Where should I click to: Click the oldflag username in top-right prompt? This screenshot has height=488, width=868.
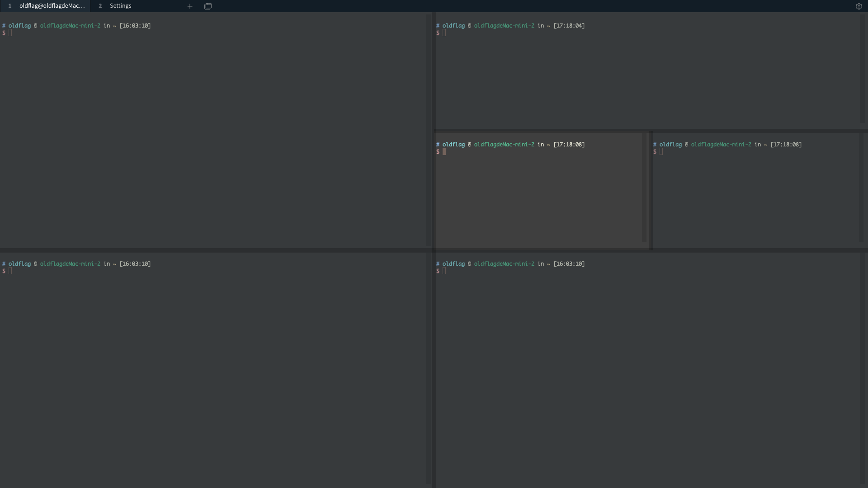pos(453,26)
